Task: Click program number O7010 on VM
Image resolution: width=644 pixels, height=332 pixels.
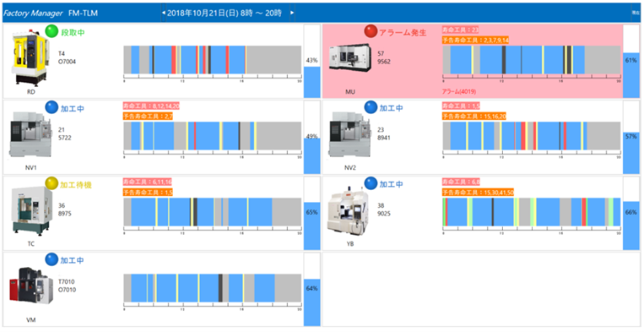Action: [x=67, y=290]
